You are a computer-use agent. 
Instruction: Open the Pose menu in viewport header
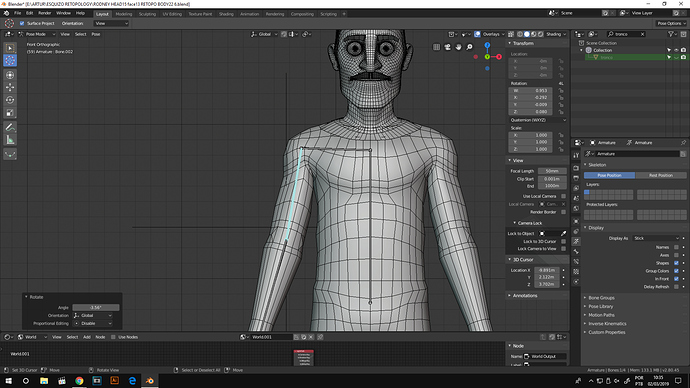(95, 34)
